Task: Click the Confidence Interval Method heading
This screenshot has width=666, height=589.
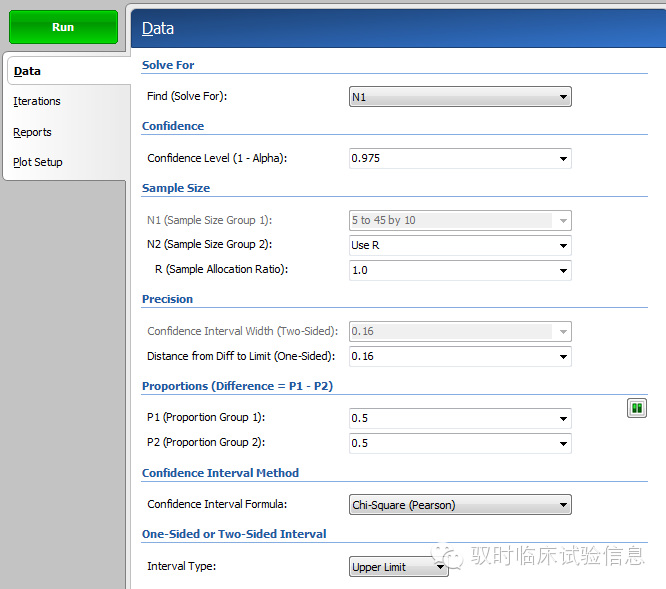Action: pos(220,473)
